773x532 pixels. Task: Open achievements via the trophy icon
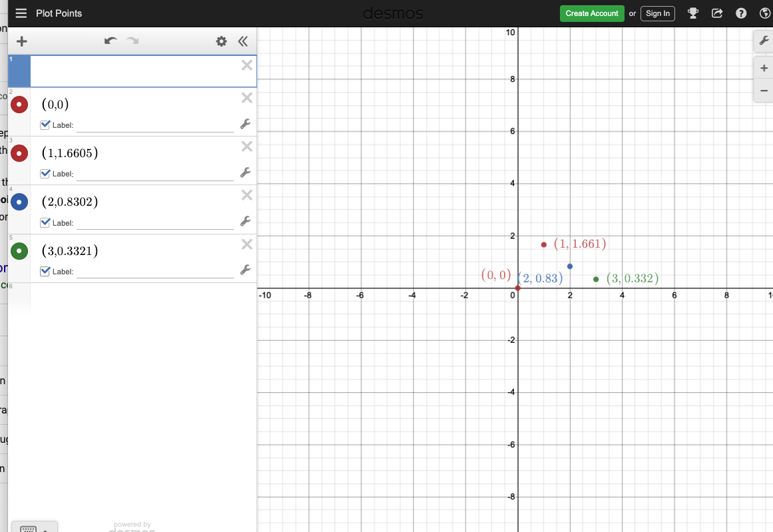pos(693,13)
